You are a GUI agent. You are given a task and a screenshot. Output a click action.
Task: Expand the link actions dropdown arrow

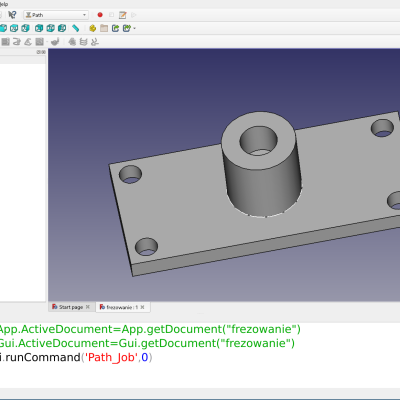[x=135, y=28]
